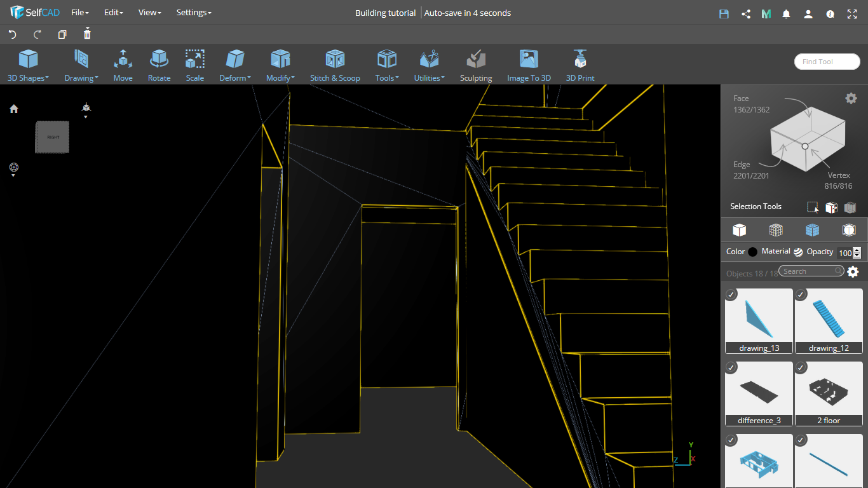
Task: Expand the Deform dropdown
Action: pyautogui.click(x=235, y=66)
